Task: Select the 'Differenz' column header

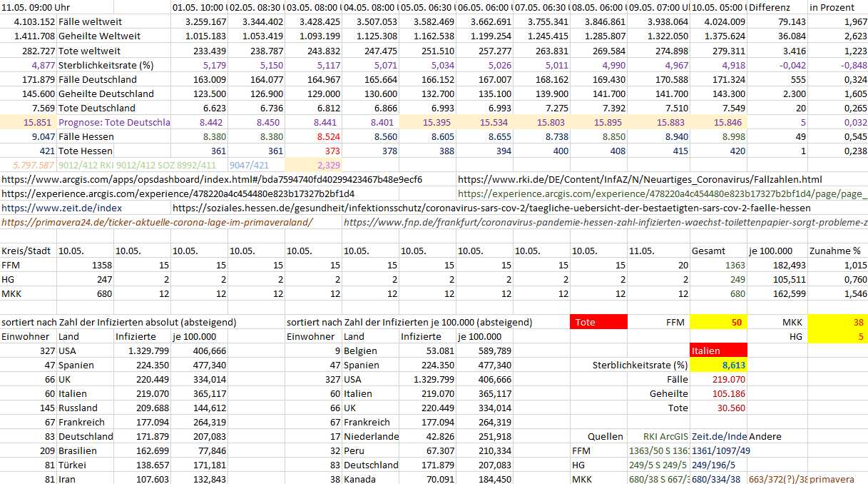Action: tap(769, 8)
